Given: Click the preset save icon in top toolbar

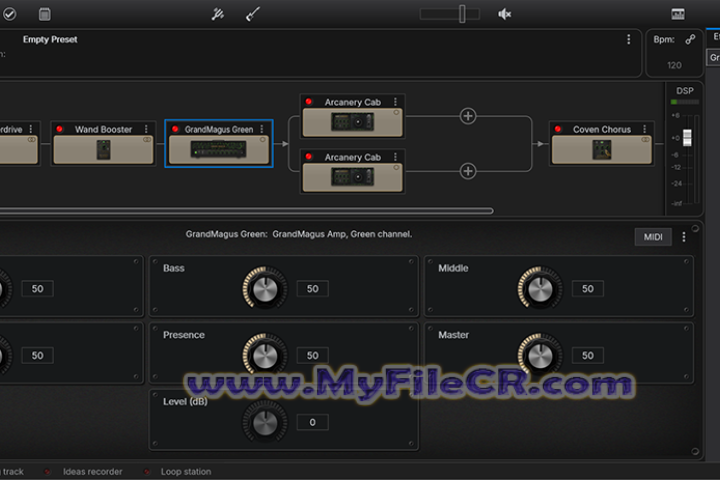Looking at the screenshot, I should (45, 14).
